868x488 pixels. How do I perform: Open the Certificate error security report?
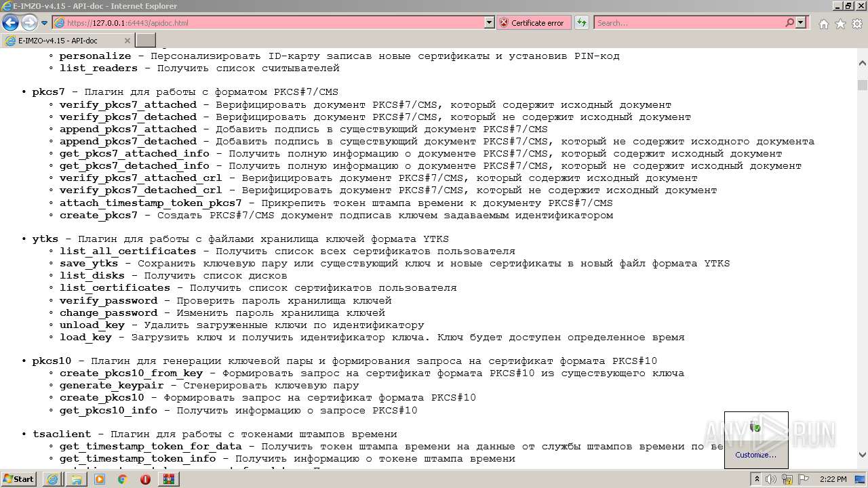coord(532,22)
